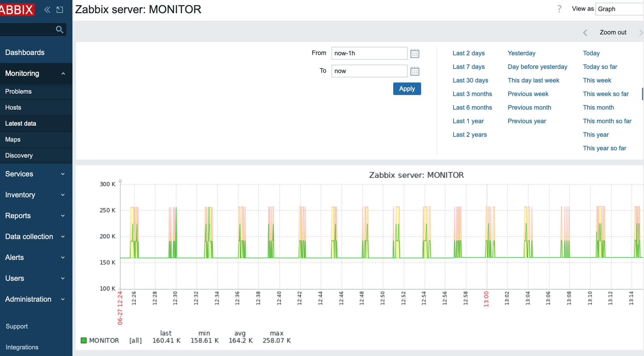Select the Today so far range
The height and width of the screenshot is (356, 644).
(x=600, y=67)
